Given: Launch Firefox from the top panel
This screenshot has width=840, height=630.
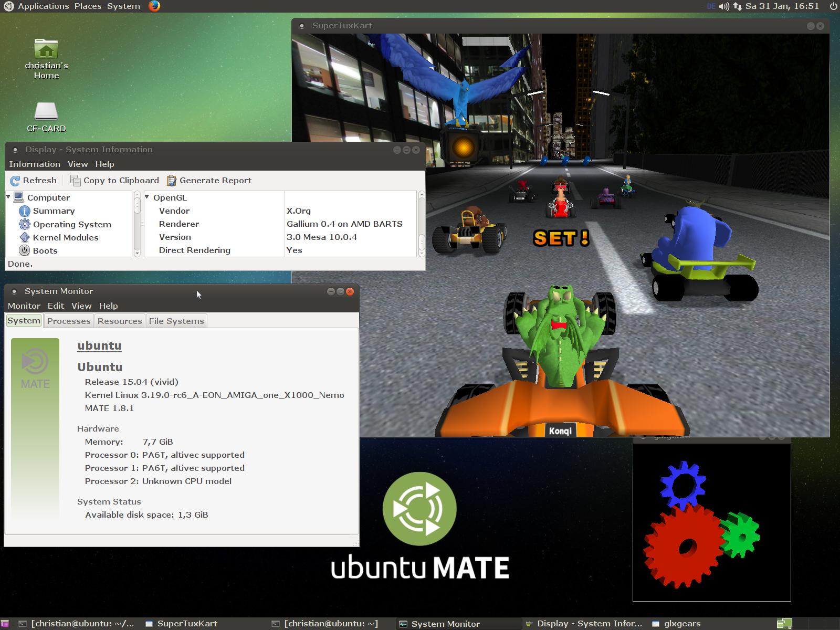Looking at the screenshot, I should coord(154,6).
